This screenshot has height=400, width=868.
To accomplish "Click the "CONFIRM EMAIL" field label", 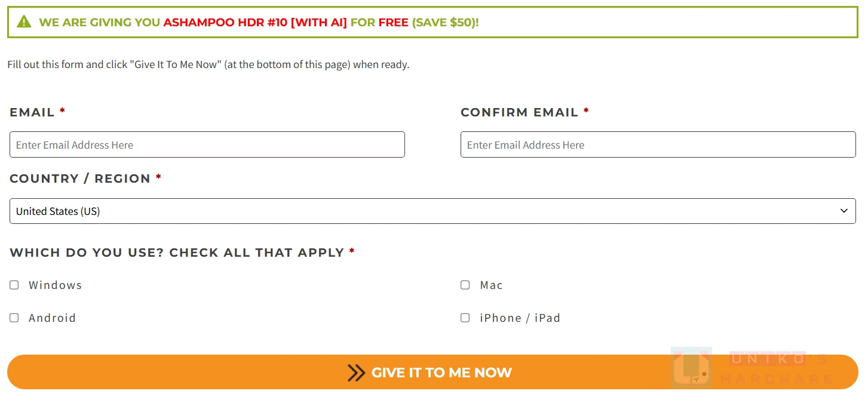I will [519, 112].
